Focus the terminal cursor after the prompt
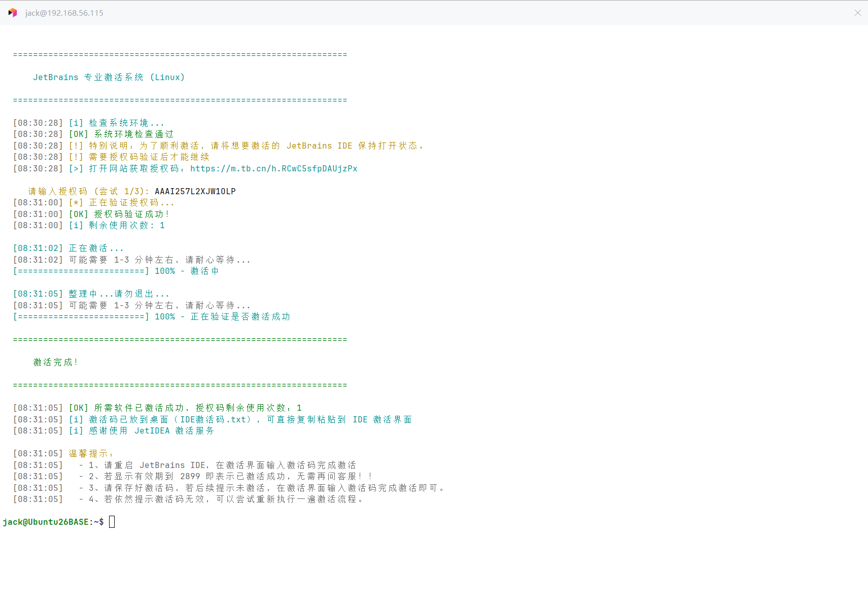 coord(112,522)
